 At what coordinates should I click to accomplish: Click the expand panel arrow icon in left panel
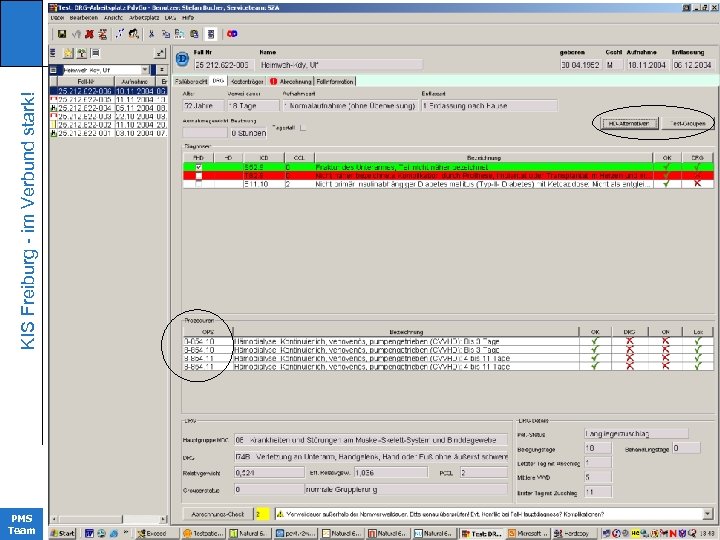159,53
